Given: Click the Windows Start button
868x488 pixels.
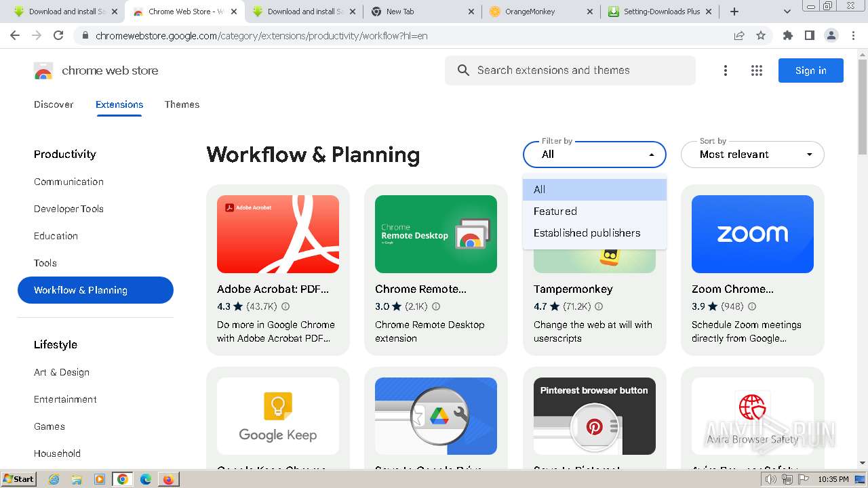Looking at the screenshot, I should [x=19, y=479].
